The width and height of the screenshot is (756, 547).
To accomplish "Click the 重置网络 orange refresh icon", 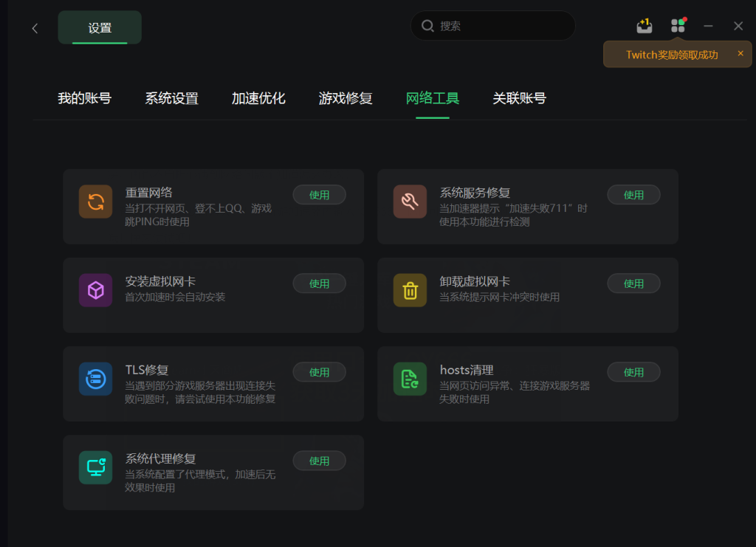I will click(x=95, y=202).
